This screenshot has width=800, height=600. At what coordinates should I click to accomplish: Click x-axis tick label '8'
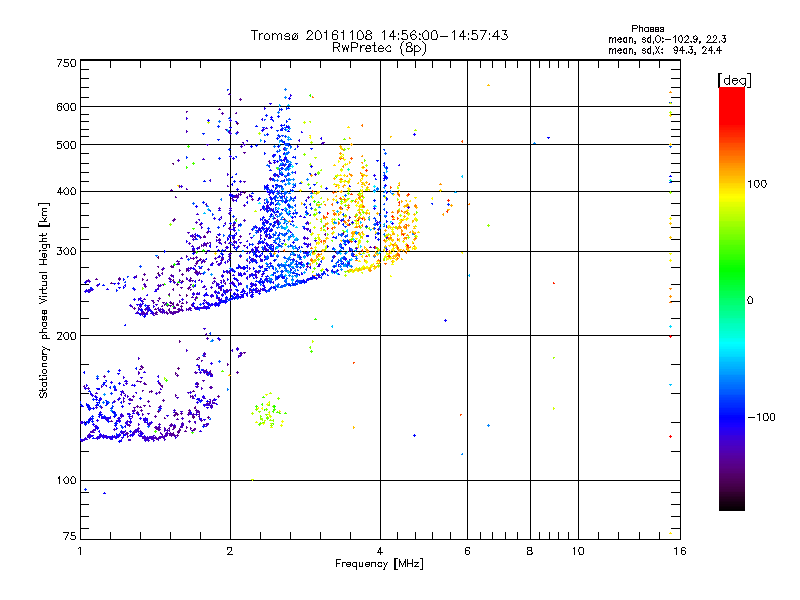click(530, 551)
